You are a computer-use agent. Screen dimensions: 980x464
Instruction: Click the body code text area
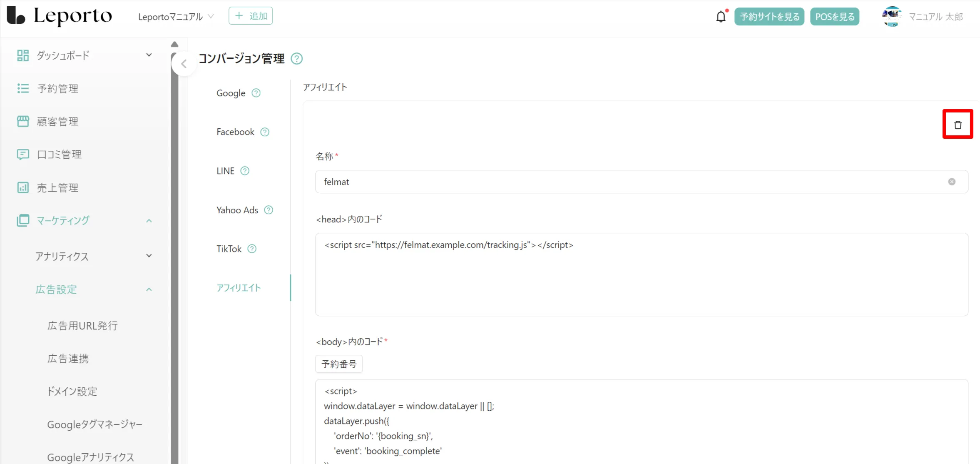(x=642, y=422)
